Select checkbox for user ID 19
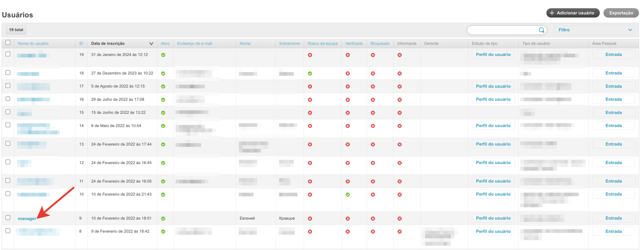Image resolution: width=644 pixels, height=250 pixels. (8, 54)
